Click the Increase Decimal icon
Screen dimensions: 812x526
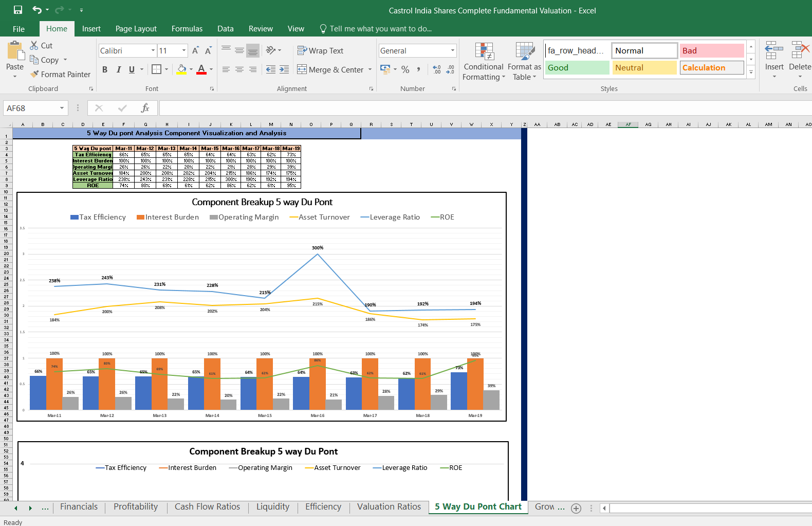pos(437,69)
